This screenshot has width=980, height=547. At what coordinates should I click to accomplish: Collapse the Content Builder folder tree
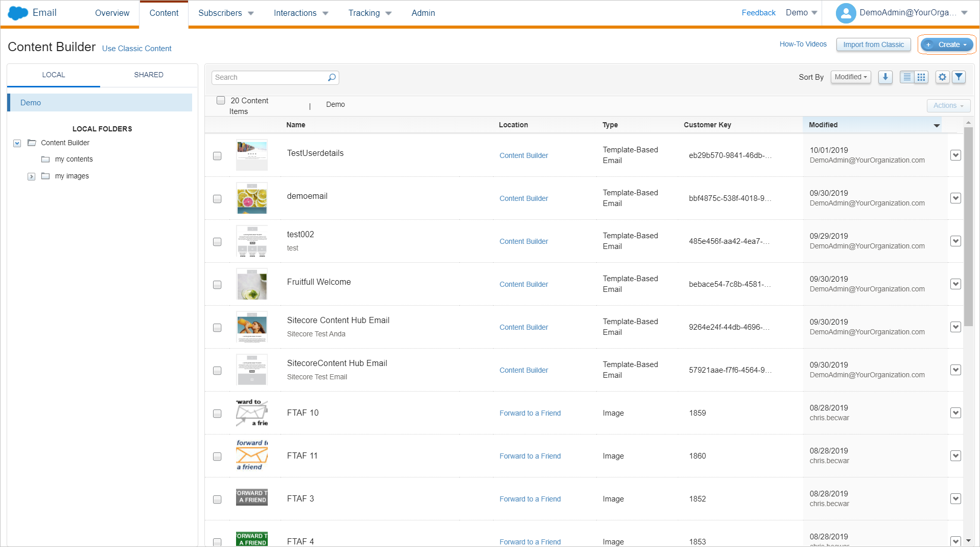tap(17, 143)
